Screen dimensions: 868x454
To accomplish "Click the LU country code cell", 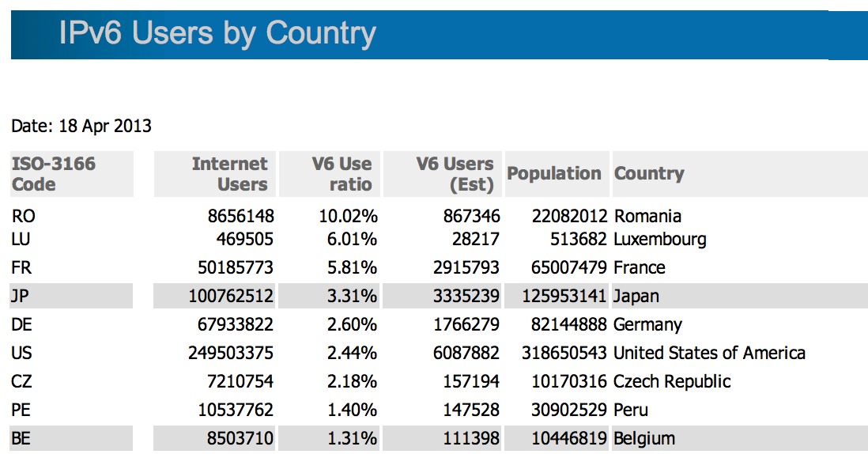I will [23, 239].
